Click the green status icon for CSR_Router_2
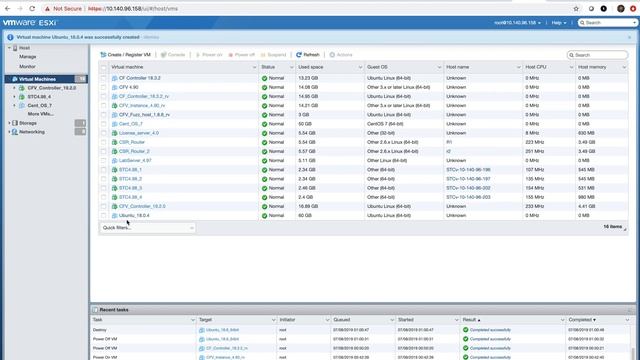 pos(264,151)
